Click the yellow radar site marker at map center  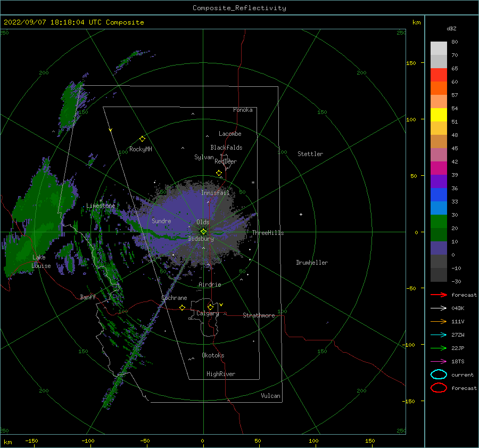[203, 232]
